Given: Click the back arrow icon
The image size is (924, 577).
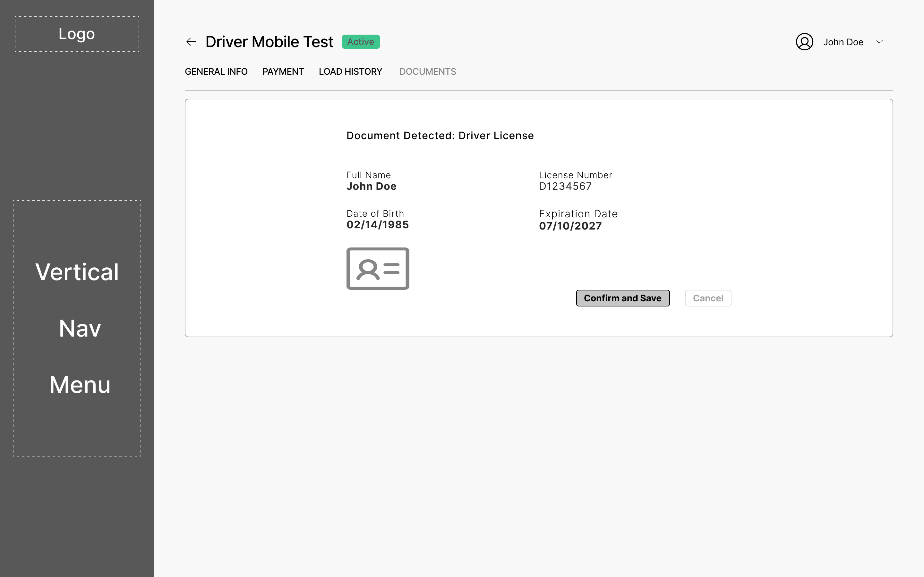Looking at the screenshot, I should click(191, 42).
